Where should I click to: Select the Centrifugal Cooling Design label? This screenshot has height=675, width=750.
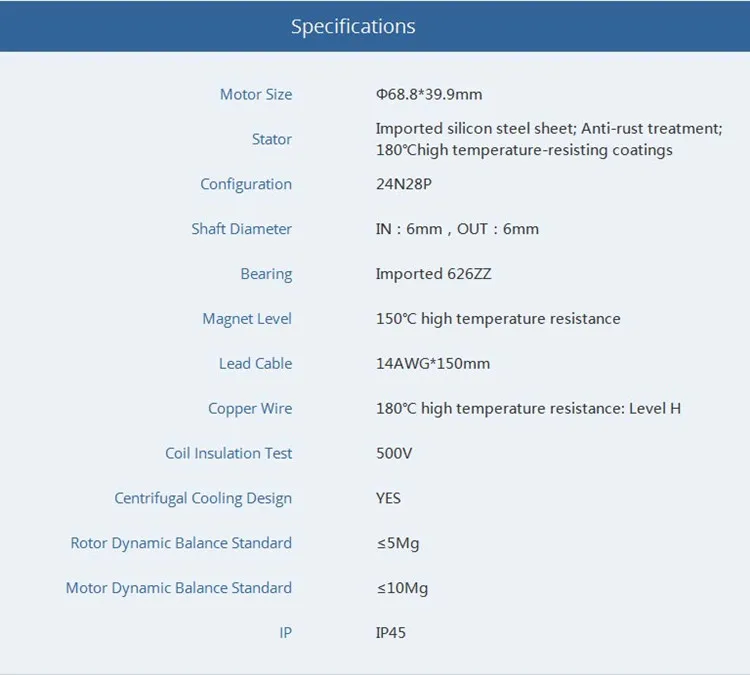pos(203,498)
